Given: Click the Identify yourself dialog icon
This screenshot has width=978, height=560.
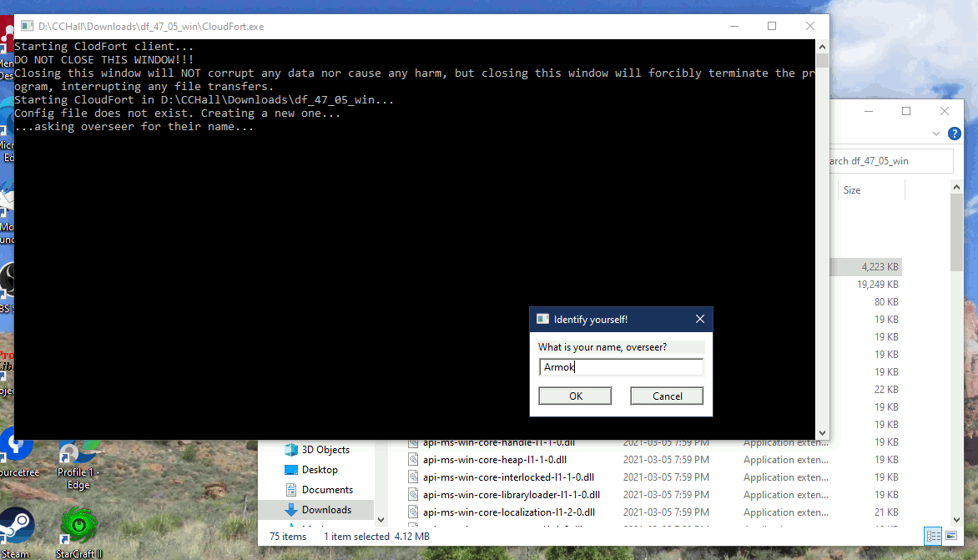Looking at the screenshot, I should pyautogui.click(x=542, y=320).
